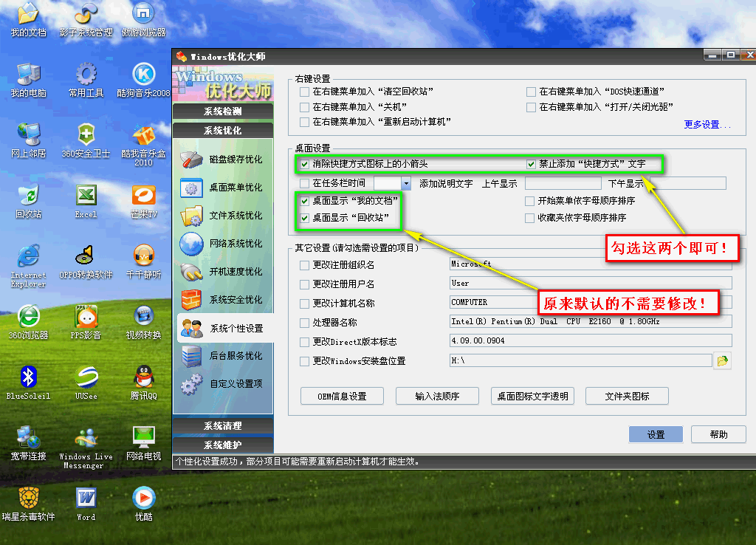Click the 桌面图标文字透明 button
The height and width of the screenshot is (545, 756).
coord(532,396)
